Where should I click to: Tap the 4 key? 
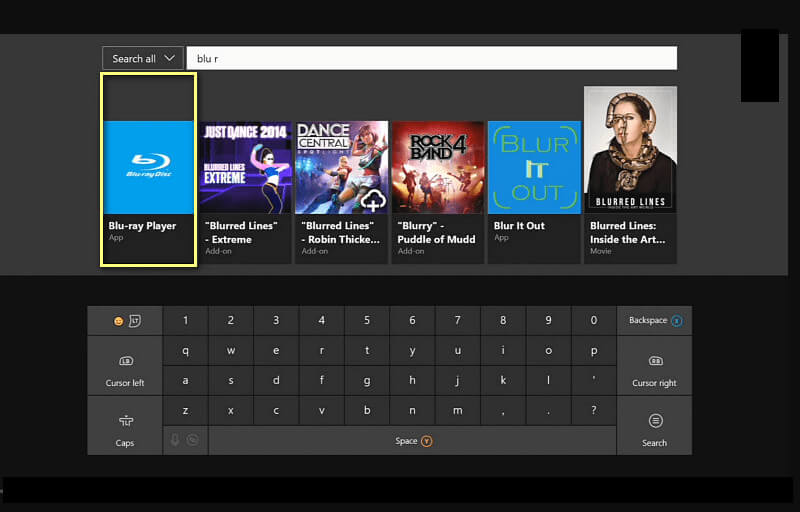321,321
